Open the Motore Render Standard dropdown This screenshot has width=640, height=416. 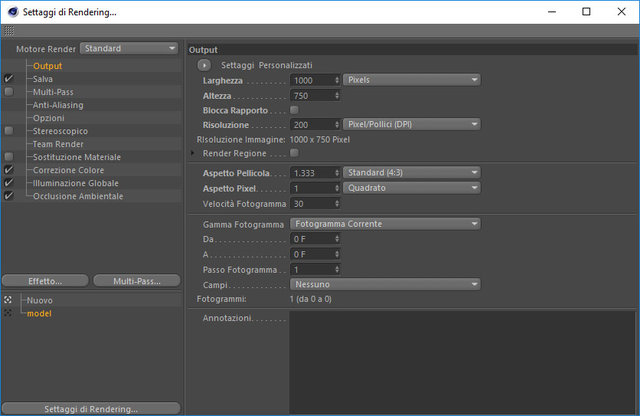(129, 48)
